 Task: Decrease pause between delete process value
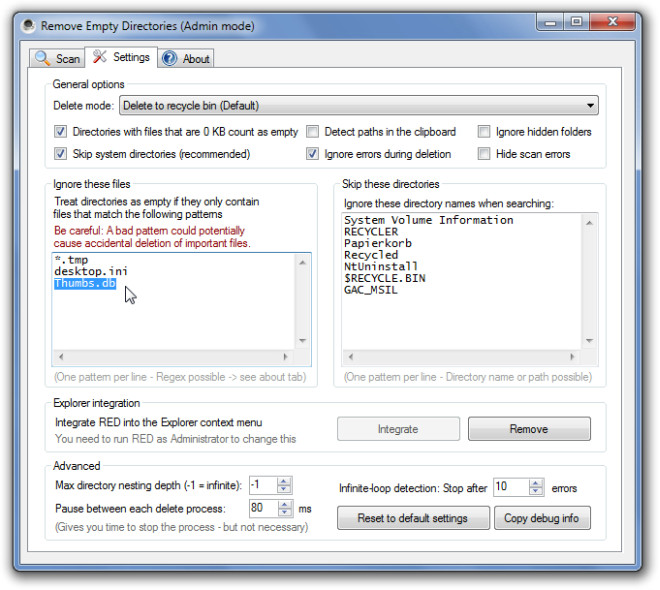pos(284,513)
